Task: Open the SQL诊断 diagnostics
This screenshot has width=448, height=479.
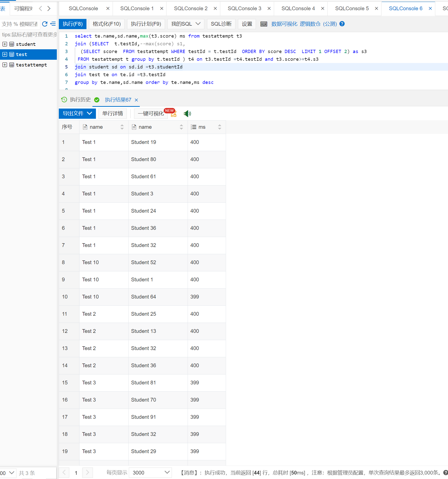Action: click(x=221, y=24)
